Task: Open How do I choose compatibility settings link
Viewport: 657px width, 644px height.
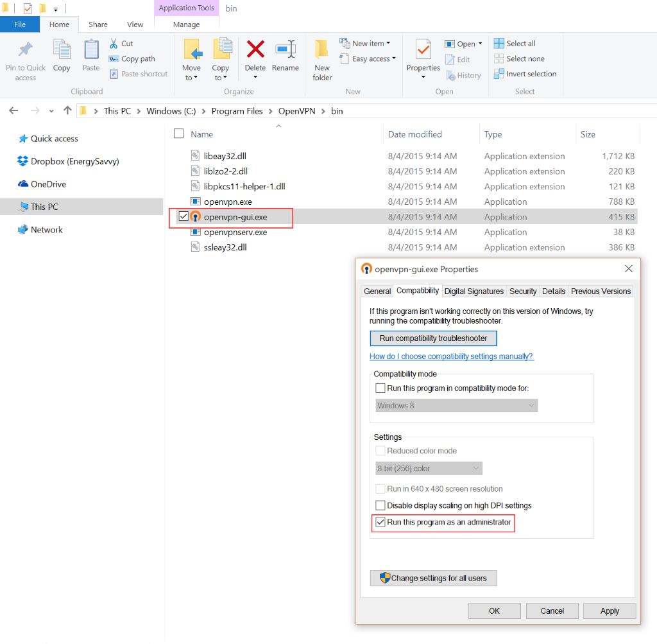Action: point(452,356)
